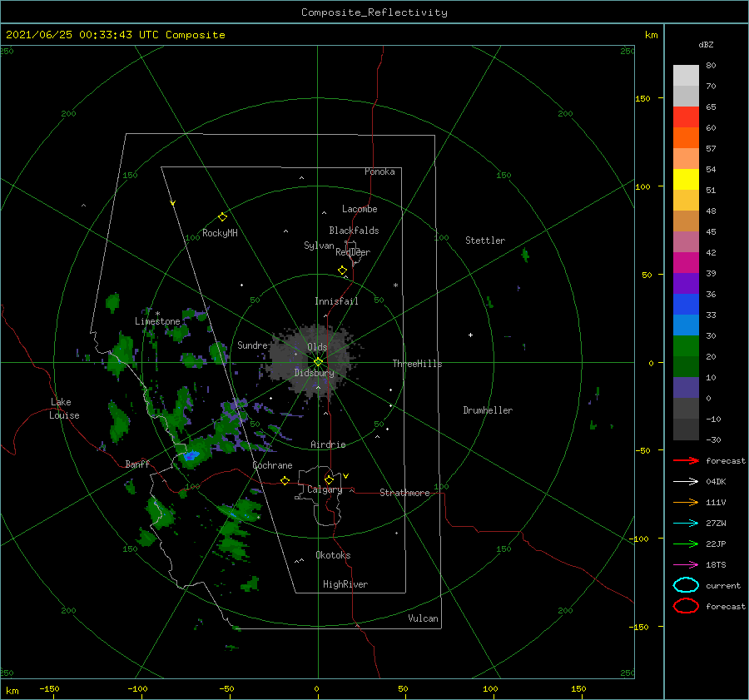This screenshot has width=749, height=700.
Task: Click the dBZ legend heading
Action: [706, 45]
